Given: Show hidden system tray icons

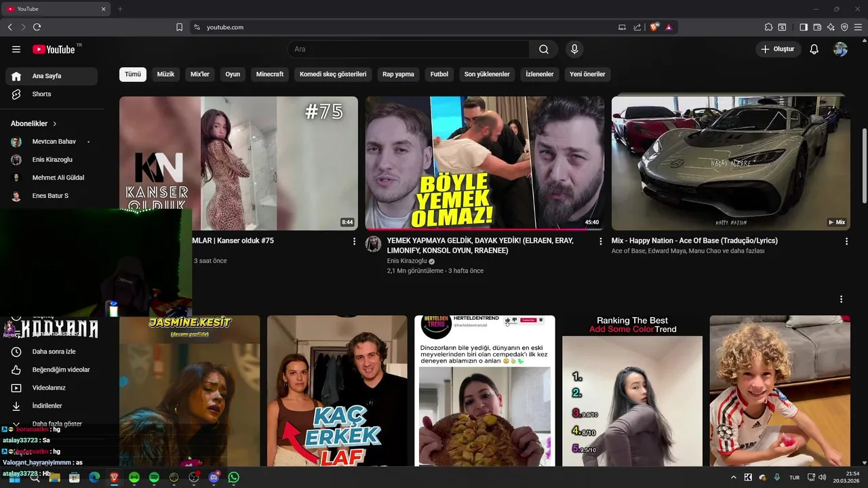Looking at the screenshot, I should pos(733,477).
